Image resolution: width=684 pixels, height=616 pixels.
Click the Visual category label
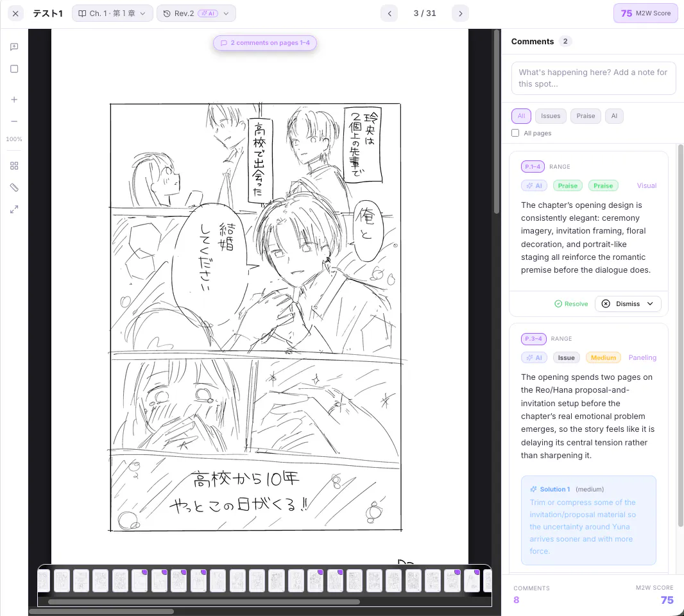click(647, 186)
